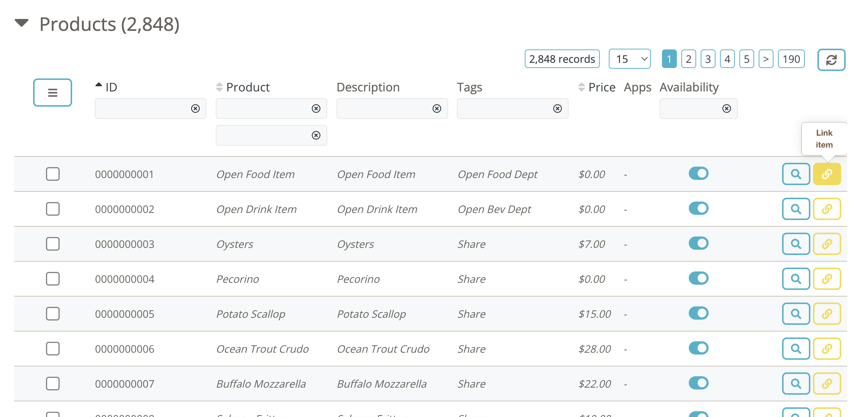Click the $28.00 price cell
Viewport: 868px width, 417px height.
click(x=595, y=349)
